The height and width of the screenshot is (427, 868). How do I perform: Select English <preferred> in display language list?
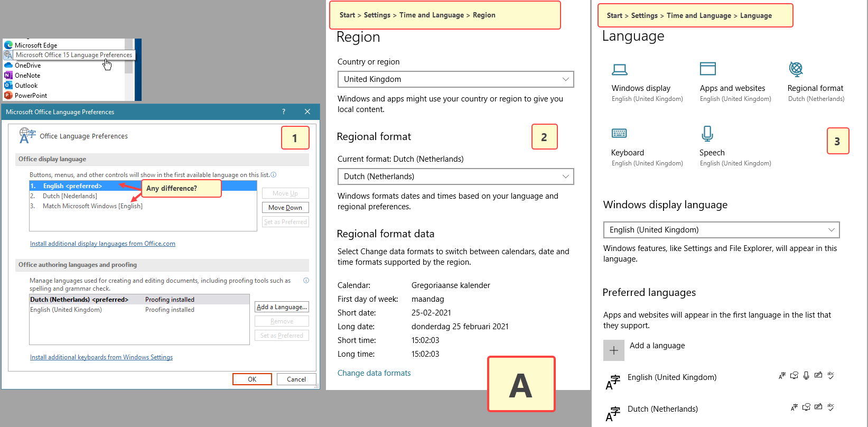coord(143,186)
